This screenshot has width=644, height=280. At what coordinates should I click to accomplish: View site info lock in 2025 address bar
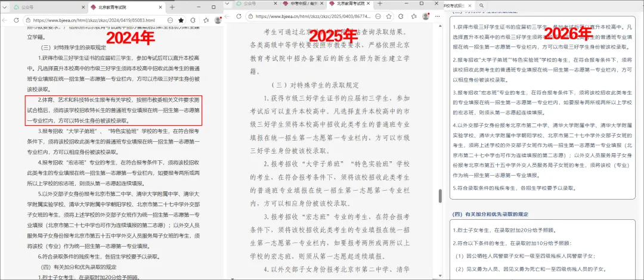[250, 17]
